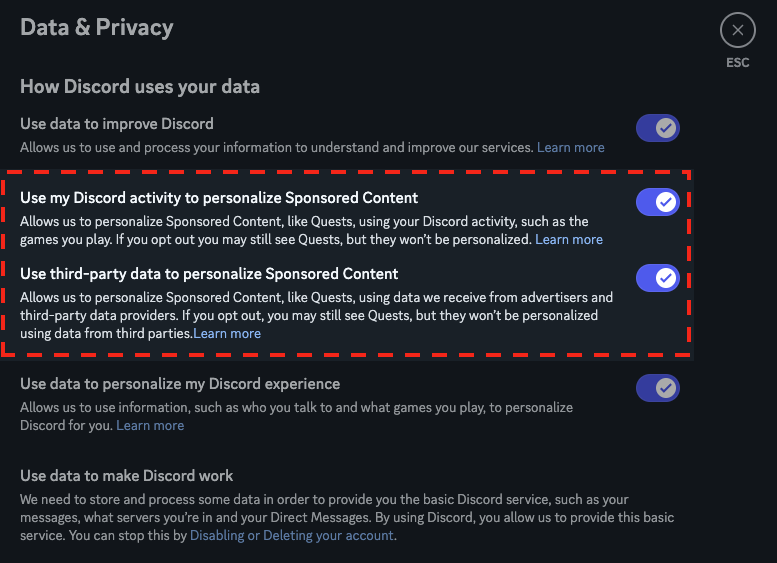Disable Discord activity Sponsored Content personalization switch
The height and width of the screenshot is (563, 777).
[x=658, y=202]
